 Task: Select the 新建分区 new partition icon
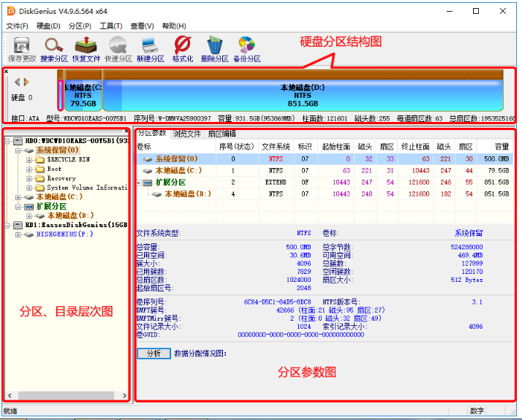151,49
